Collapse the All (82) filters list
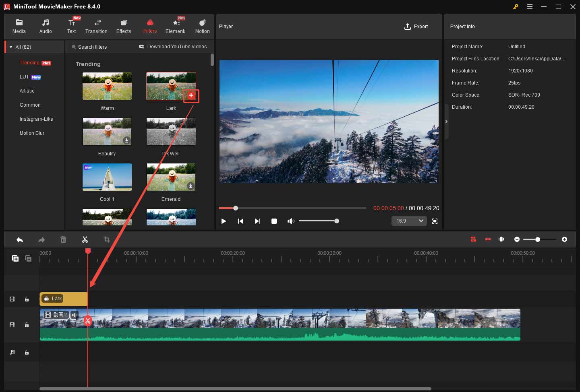This screenshot has height=392, width=580. click(x=11, y=47)
